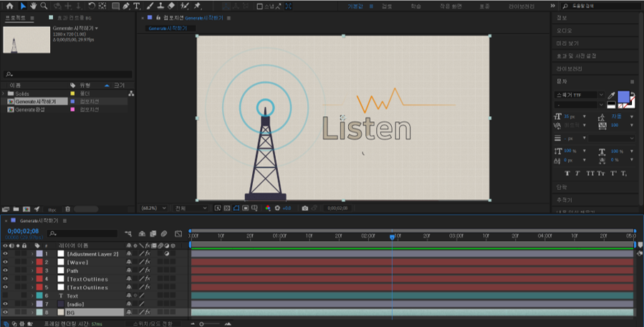Select the Selection arrow tool
Screen dimensions: 644x327
(23, 6)
